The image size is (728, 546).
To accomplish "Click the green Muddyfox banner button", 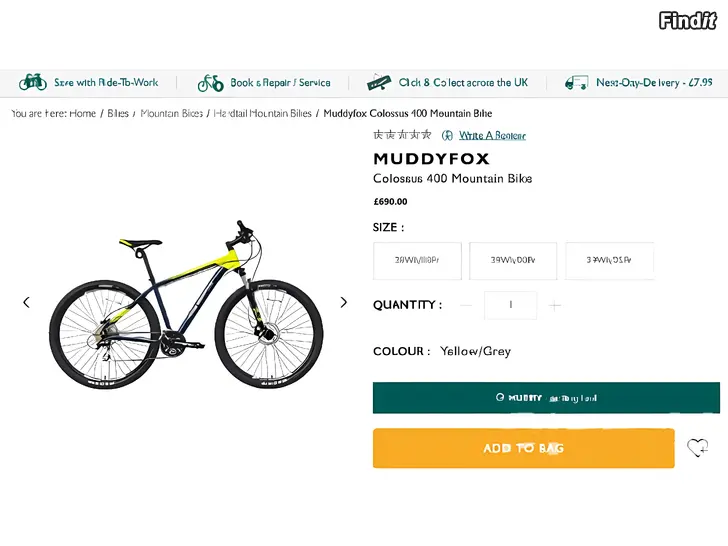I will 546,397.
